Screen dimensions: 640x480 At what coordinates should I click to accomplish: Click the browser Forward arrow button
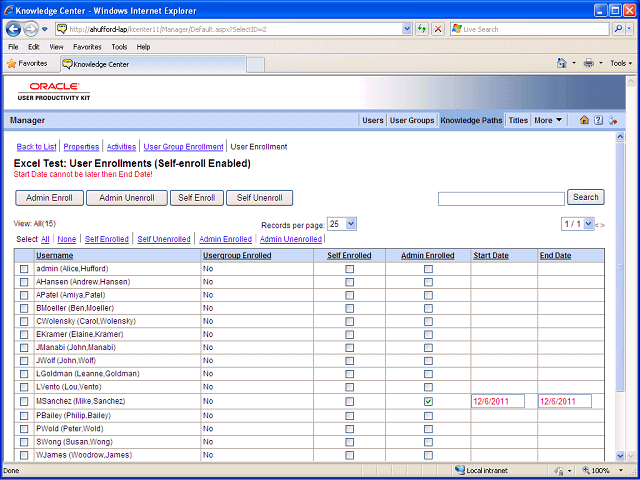click(x=31, y=29)
